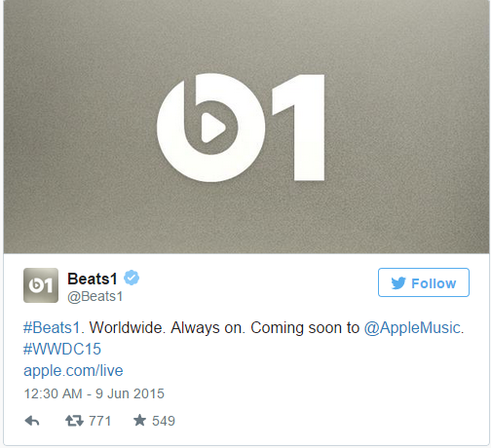Click the @Beats1 handle

[95, 296]
